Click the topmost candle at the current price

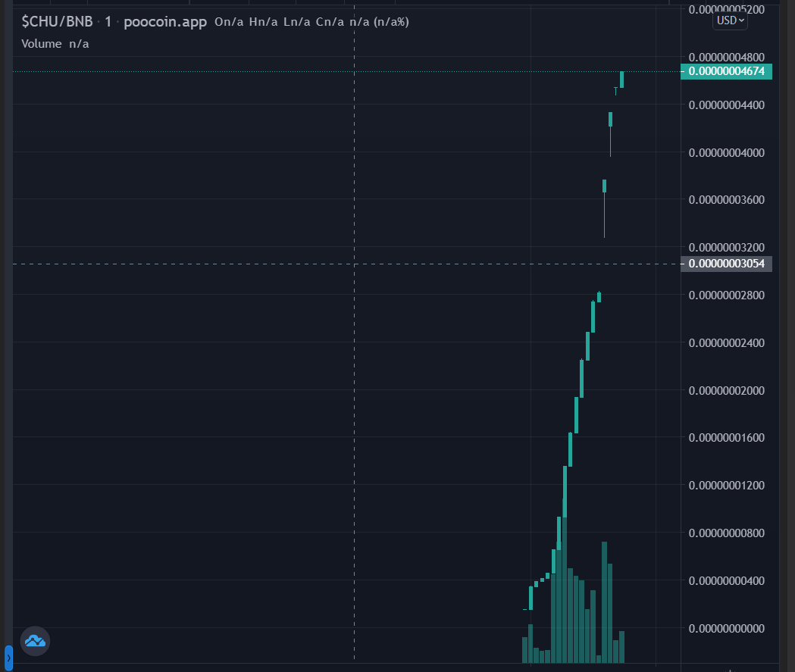(x=621, y=80)
